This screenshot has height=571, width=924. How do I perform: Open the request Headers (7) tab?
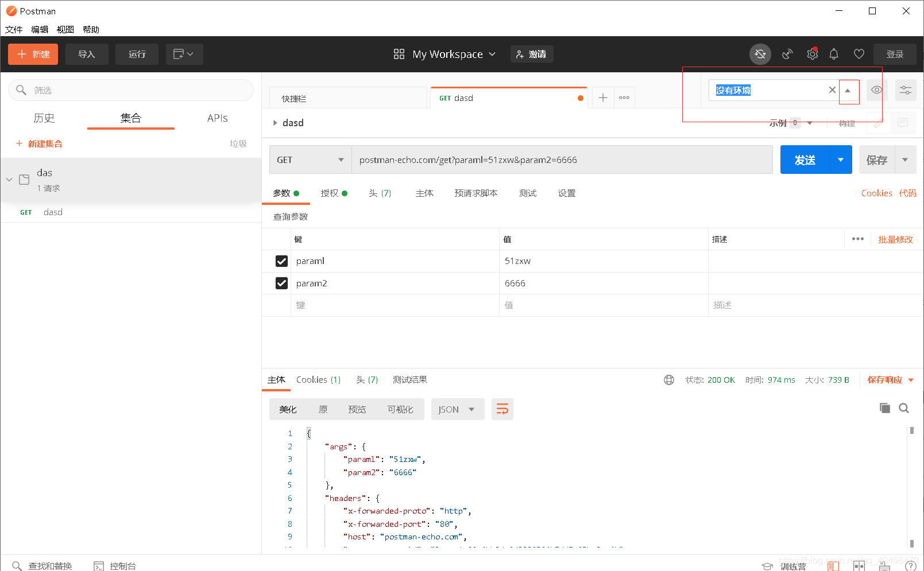click(380, 193)
